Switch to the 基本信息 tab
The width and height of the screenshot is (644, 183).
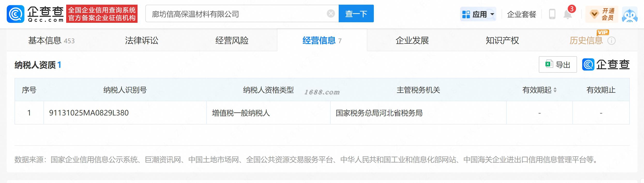pyautogui.click(x=51, y=41)
